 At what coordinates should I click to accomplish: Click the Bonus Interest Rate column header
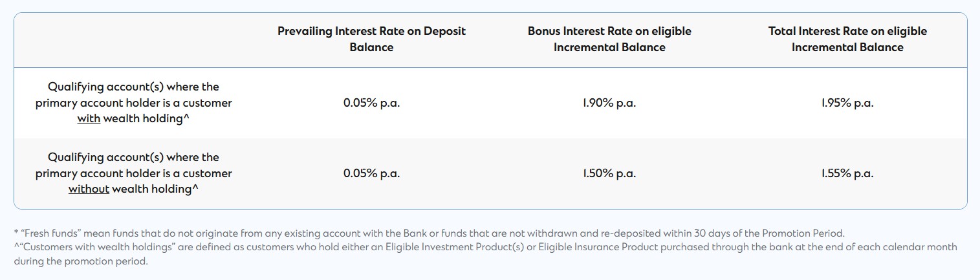point(609,39)
